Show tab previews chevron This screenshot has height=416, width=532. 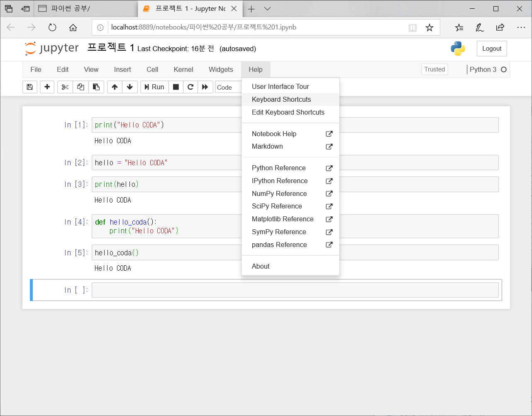pos(268,9)
